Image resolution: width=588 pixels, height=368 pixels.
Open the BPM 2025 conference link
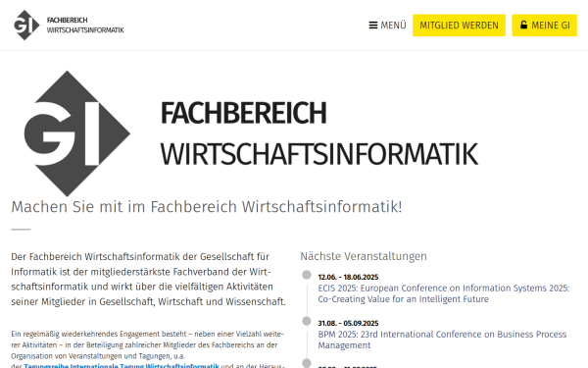pyautogui.click(x=442, y=340)
